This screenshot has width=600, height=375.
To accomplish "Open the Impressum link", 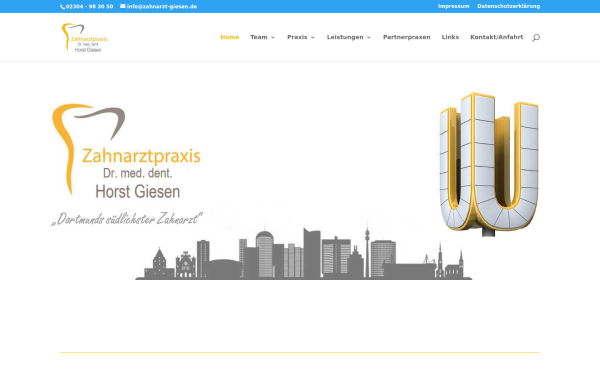I will tap(453, 6).
